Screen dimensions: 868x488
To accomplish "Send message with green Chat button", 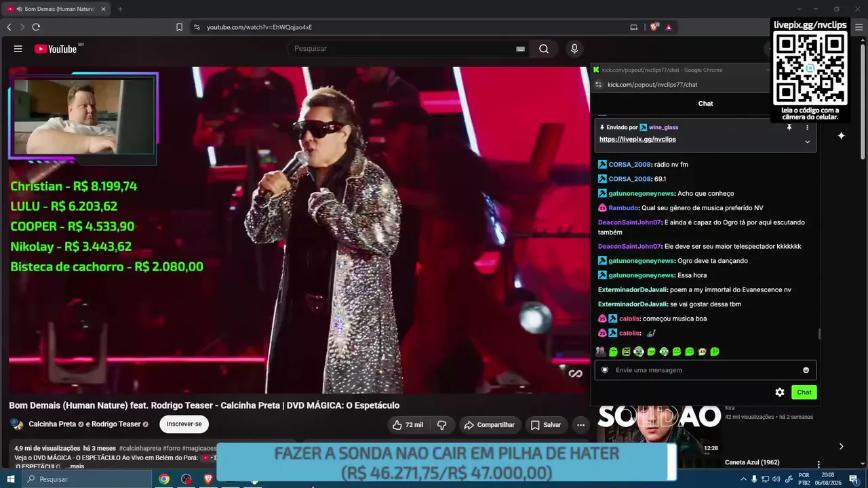I will pyautogui.click(x=804, y=392).
